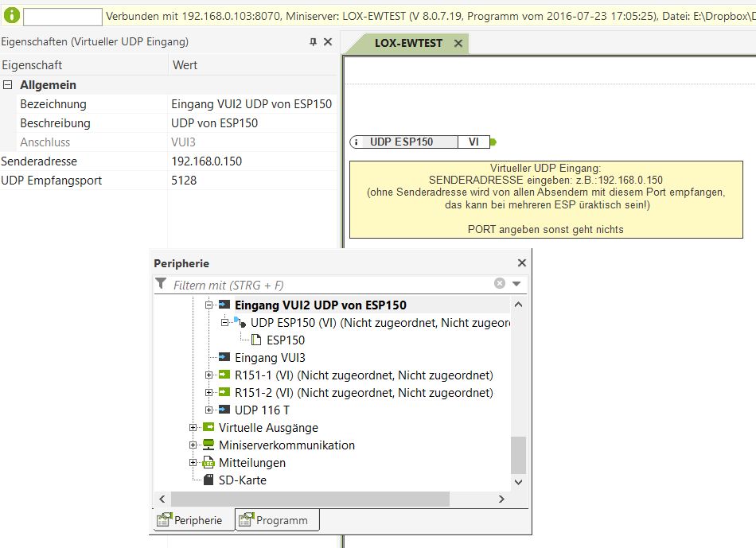The height and width of the screenshot is (548, 756).
Task: Click the UDP 116 T icon
Action: click(x=224, y=409)
